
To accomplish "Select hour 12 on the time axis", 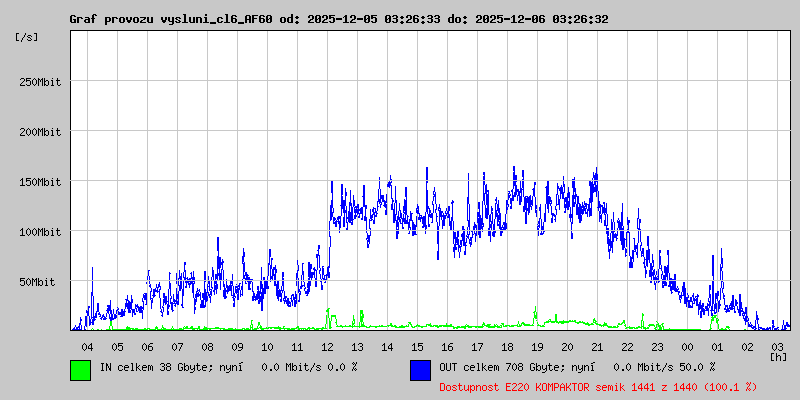I will pos(327,346).
